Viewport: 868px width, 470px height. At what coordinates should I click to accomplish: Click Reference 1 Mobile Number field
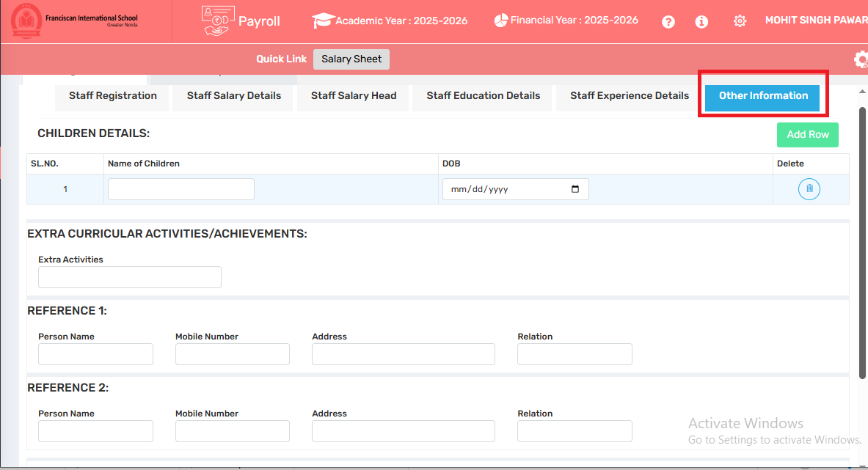pos(233,354)
